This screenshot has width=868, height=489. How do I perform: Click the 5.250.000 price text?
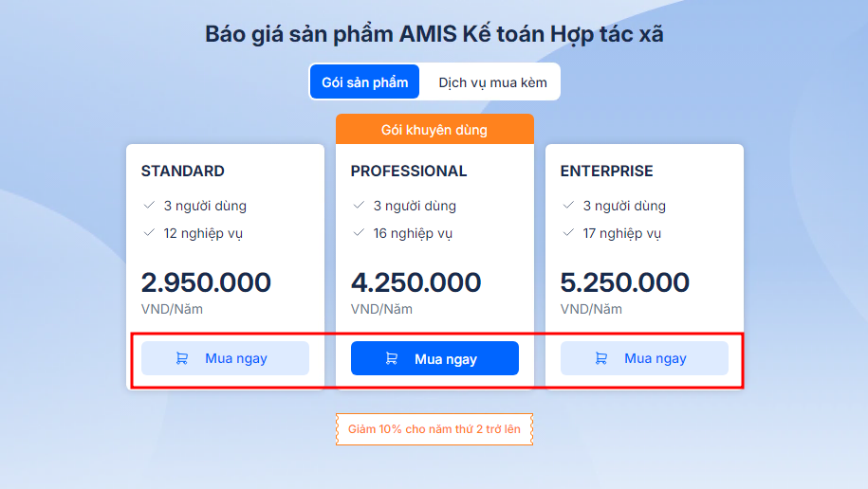coord(625,282)
